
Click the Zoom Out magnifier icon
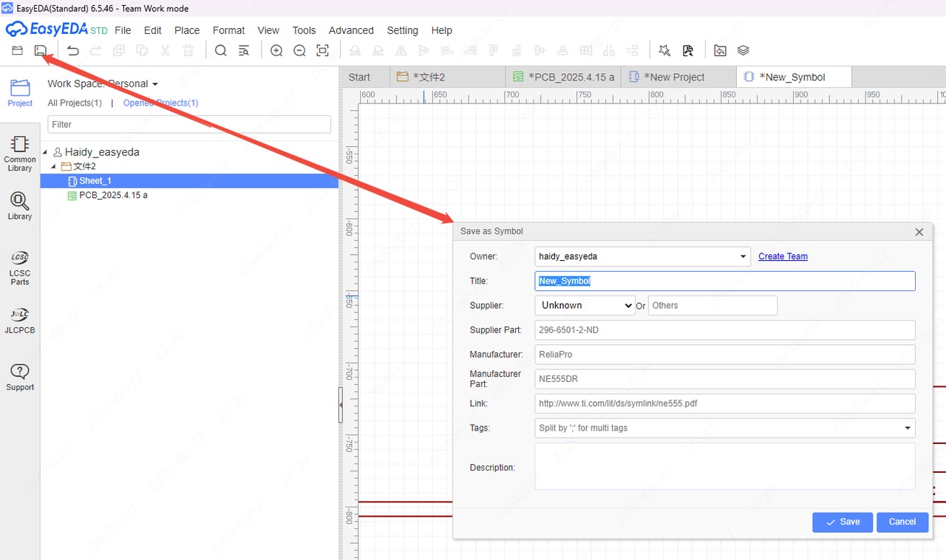tap(299, 50)
